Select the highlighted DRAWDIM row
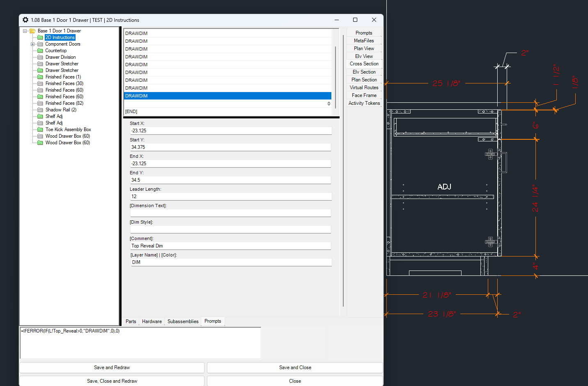The height and width of the screenshot is (386, 588). pyautogui.click(x=227, y=96)
